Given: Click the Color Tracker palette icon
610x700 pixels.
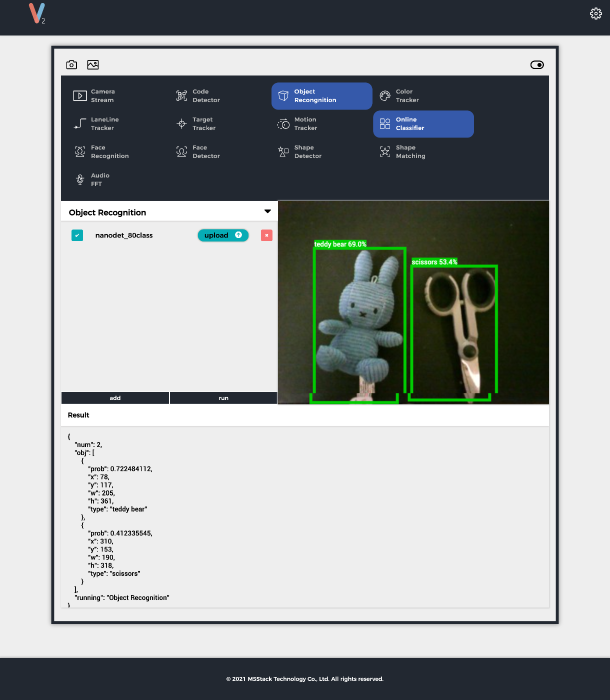Looking at the screenshot, I should [x=385, y=96].
